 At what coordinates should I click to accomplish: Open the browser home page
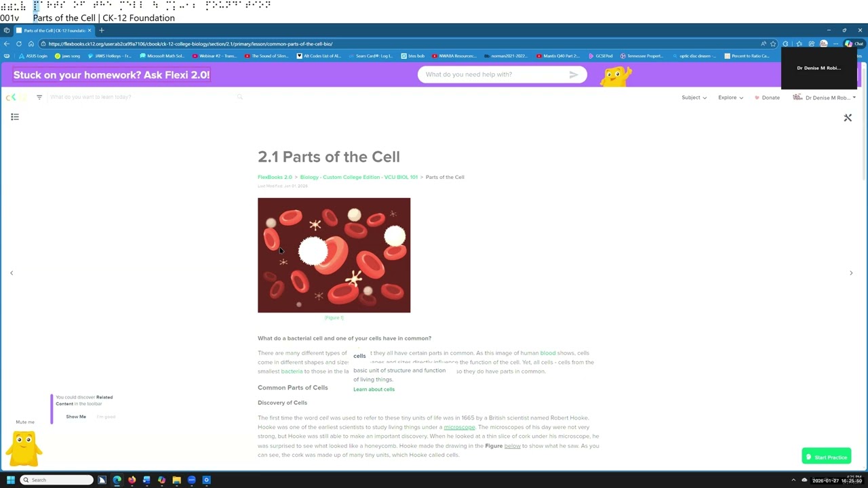(x=31, y=43)
